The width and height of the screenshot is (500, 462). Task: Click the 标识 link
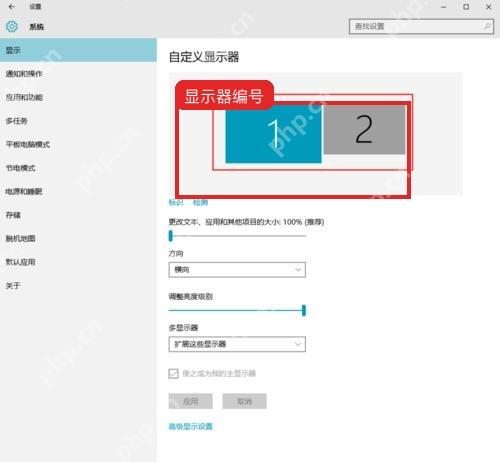coord(176,202)
